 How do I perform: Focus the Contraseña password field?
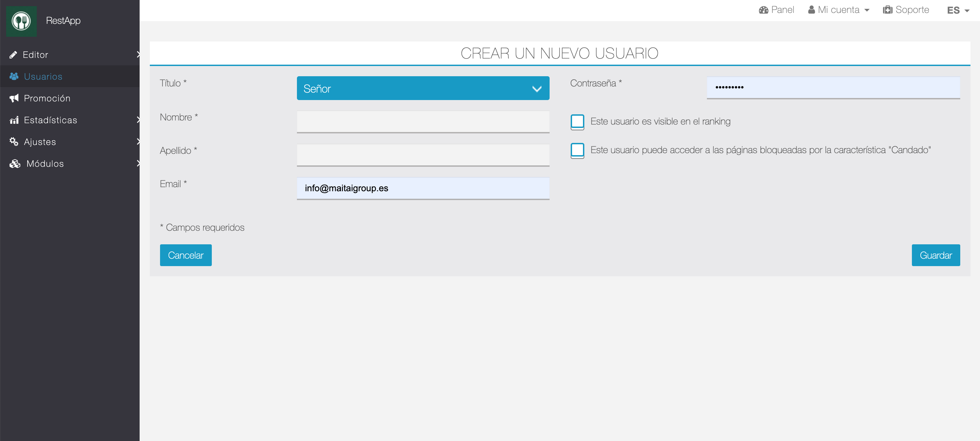click(x=833, y=87)
